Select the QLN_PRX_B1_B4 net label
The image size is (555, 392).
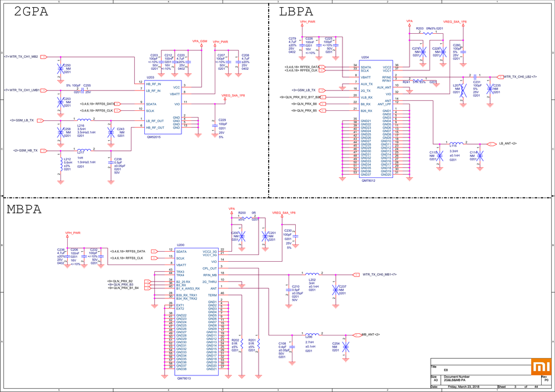(125, 288)
